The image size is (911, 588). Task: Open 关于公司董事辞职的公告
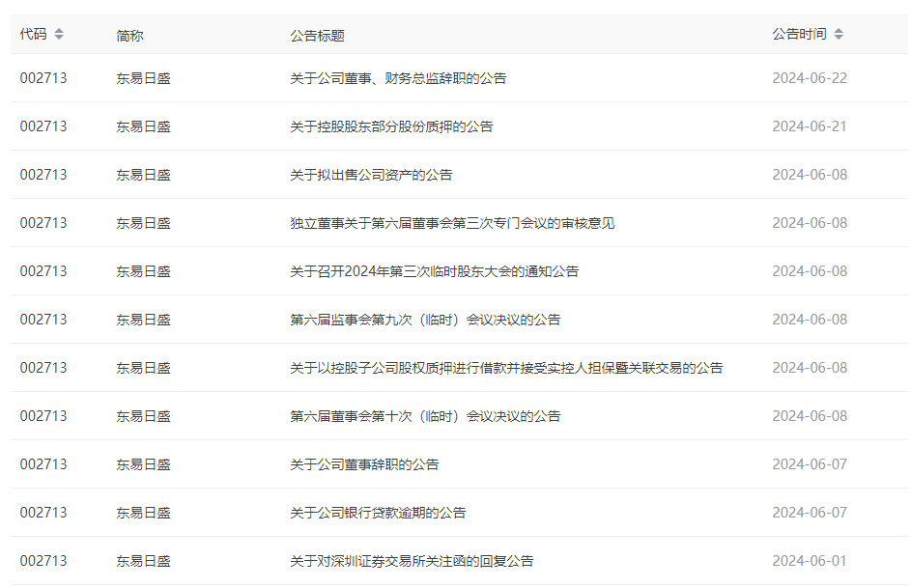pos(364,464)
